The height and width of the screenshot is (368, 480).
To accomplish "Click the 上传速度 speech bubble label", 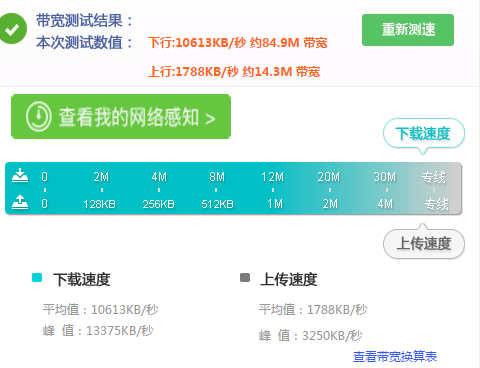I will 424,244.
